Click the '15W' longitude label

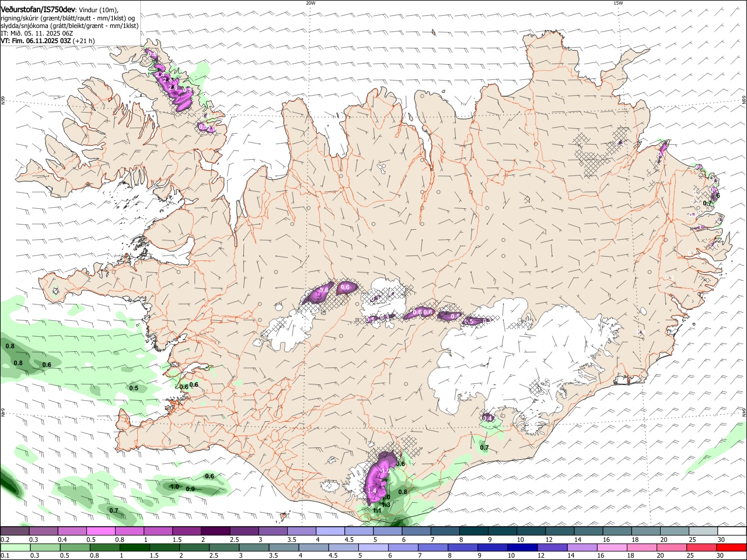[x=618, y=3]
